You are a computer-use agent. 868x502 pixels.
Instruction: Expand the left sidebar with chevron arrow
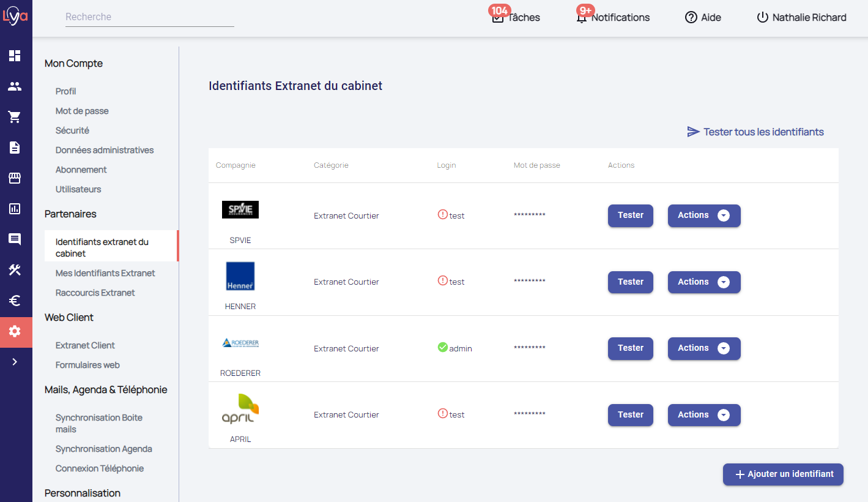15,362
